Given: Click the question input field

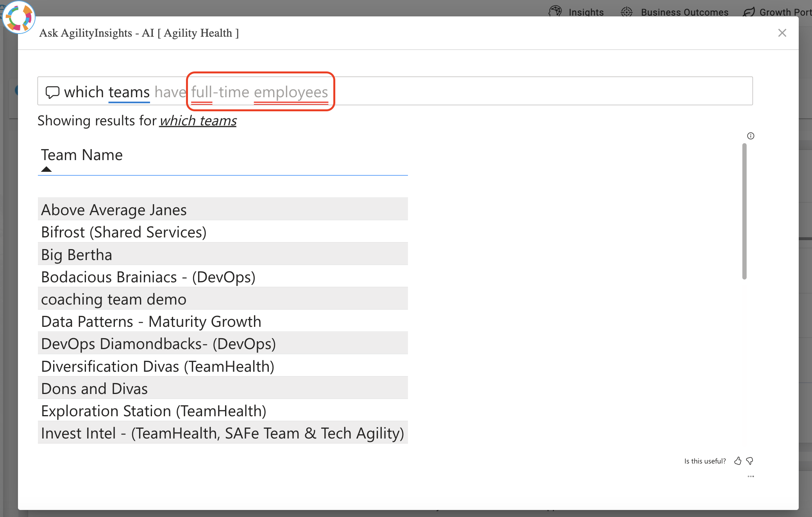Looking at the screenshot, I should pos(395,91).
